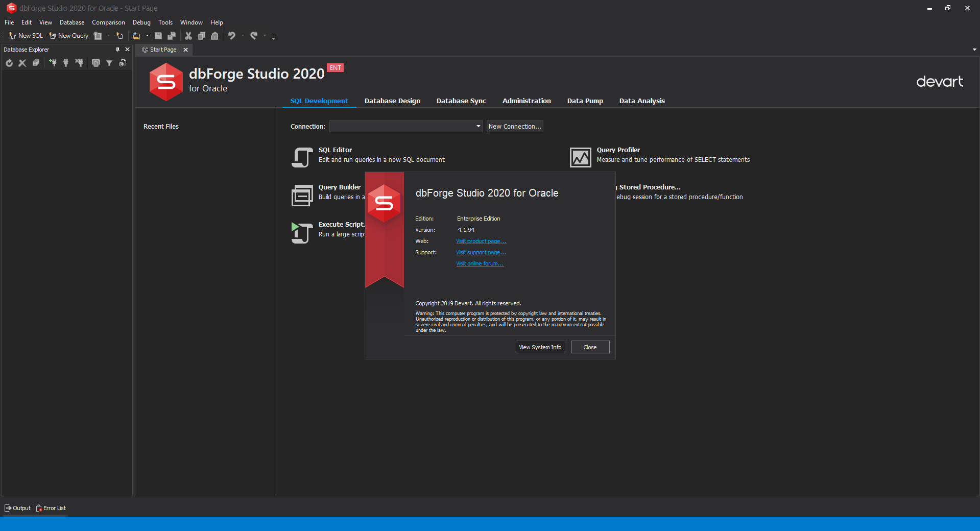The height and width of the screenshot is (531, 980).
Task: Click the Refresh icon in Database Explorer
Action: click(9, 63)
